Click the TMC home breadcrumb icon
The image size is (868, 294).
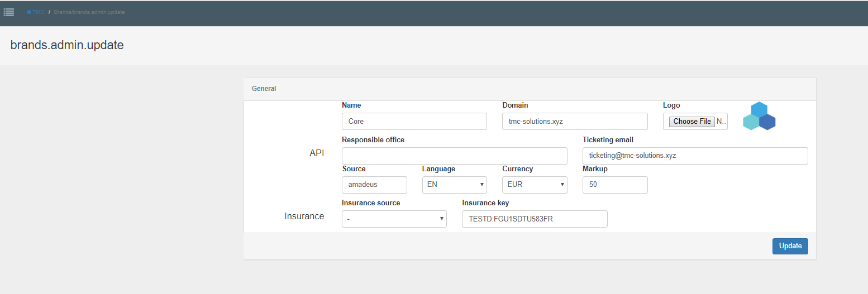coord(29,12)
